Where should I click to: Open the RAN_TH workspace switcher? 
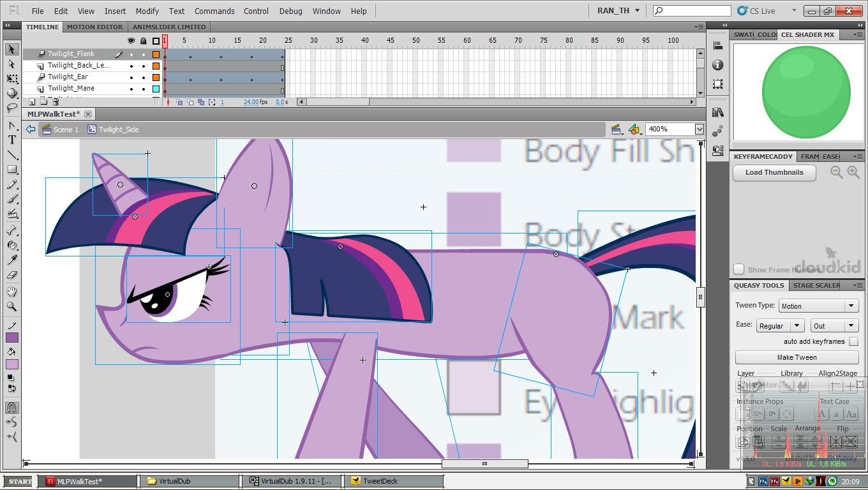(618, 11)
